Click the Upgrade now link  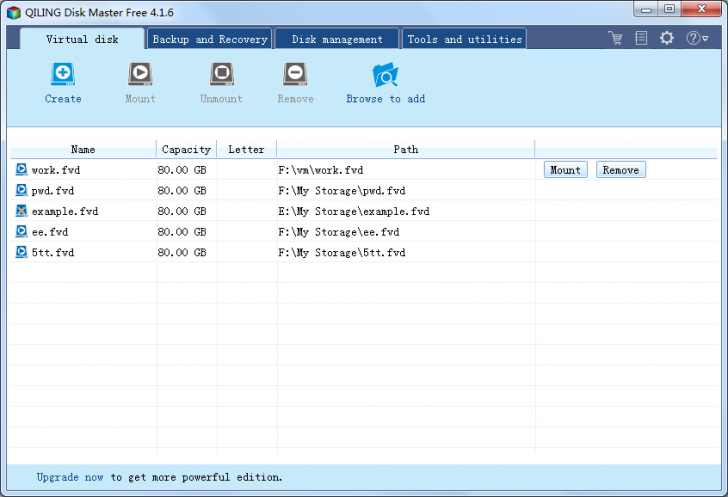click(x=70, y=477)
